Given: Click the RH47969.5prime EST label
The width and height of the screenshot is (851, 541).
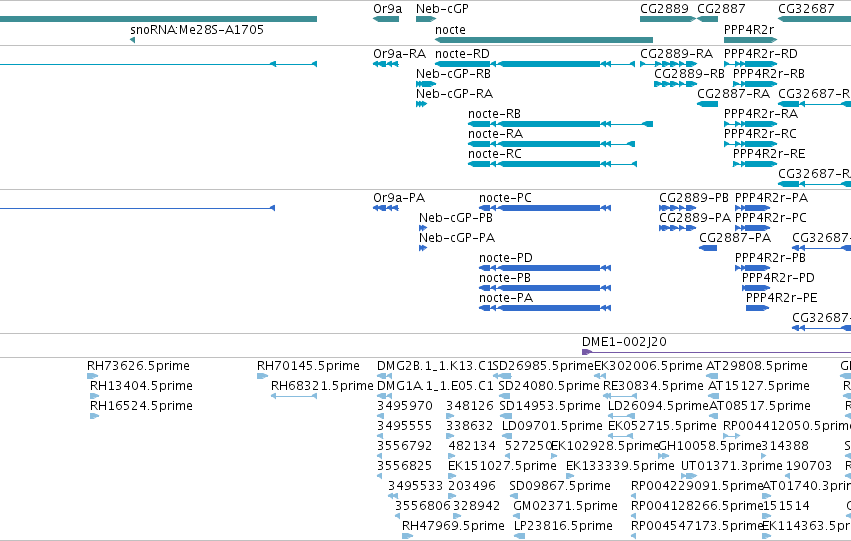Looking at the screenshot, I should tap(453, 526).
